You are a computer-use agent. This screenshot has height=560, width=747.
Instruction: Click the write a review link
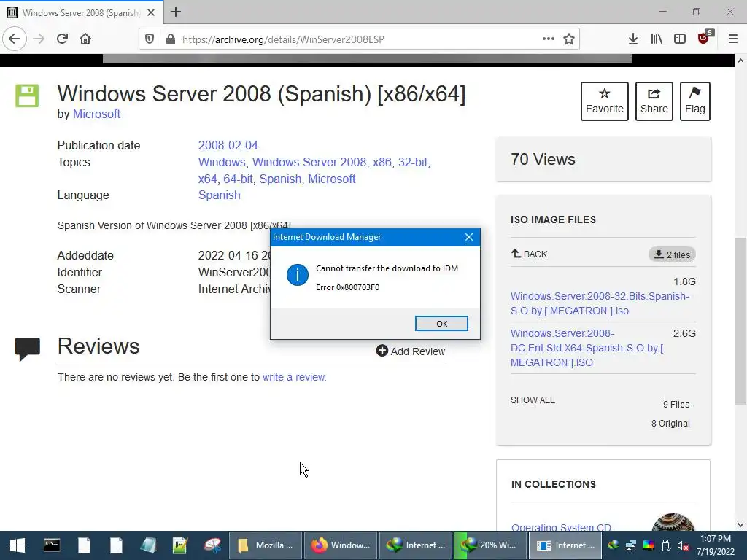point(295,377)
